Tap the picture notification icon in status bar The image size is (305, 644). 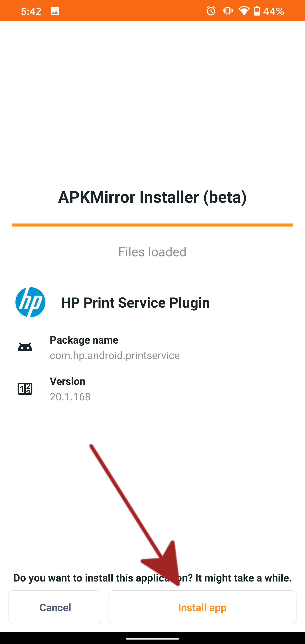[55, 11]
